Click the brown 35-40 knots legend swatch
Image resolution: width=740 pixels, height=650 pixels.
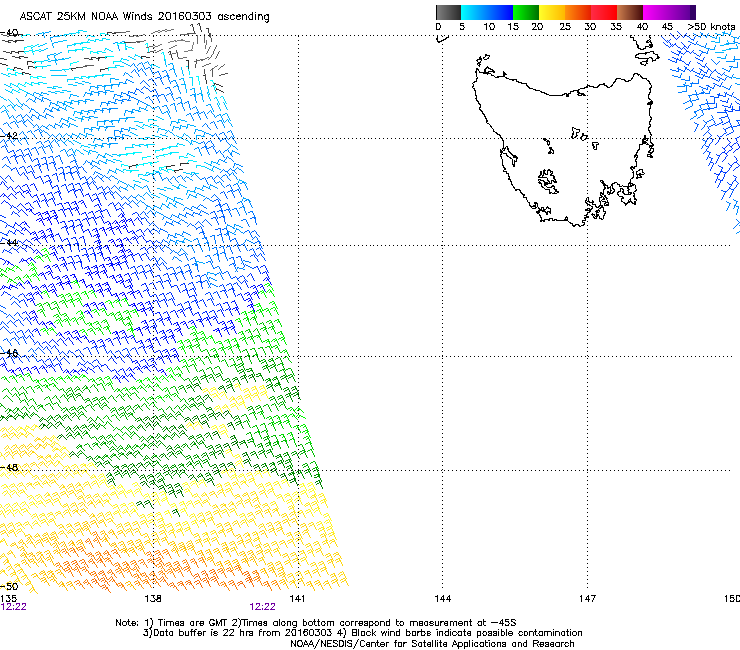[x=630, y=12]
